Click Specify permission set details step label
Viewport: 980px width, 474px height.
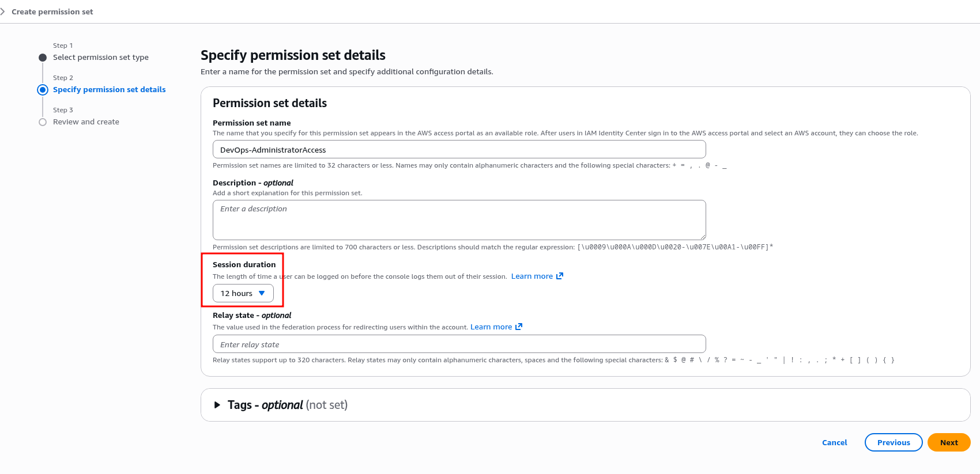(109, 90)
